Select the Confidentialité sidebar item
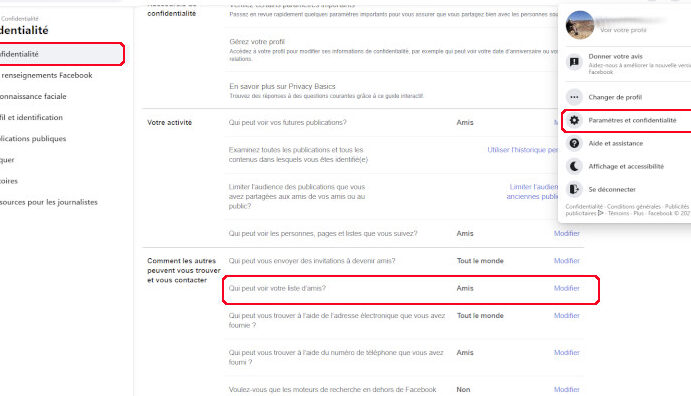Viewport: 691px width, 396px height. (61, 54)
